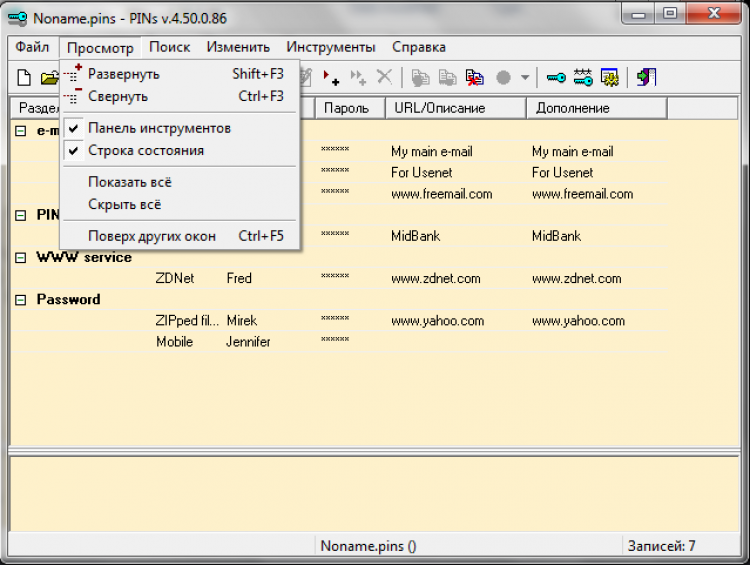750x565 pixels.
Task: Close the open Просмотр menu
Action: 100,48
